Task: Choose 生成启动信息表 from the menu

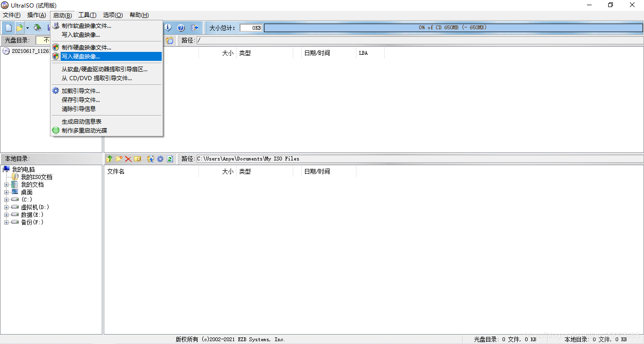Action: (107, 121)
